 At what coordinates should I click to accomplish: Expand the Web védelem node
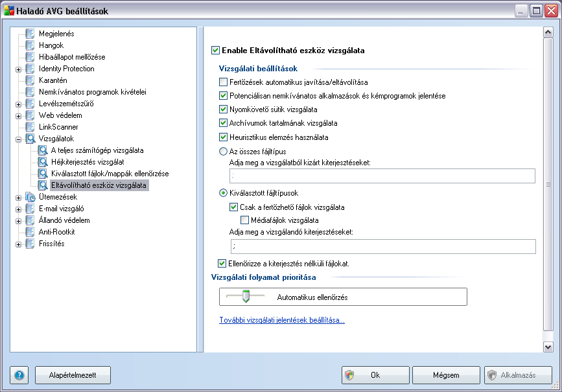pos(19,116)
